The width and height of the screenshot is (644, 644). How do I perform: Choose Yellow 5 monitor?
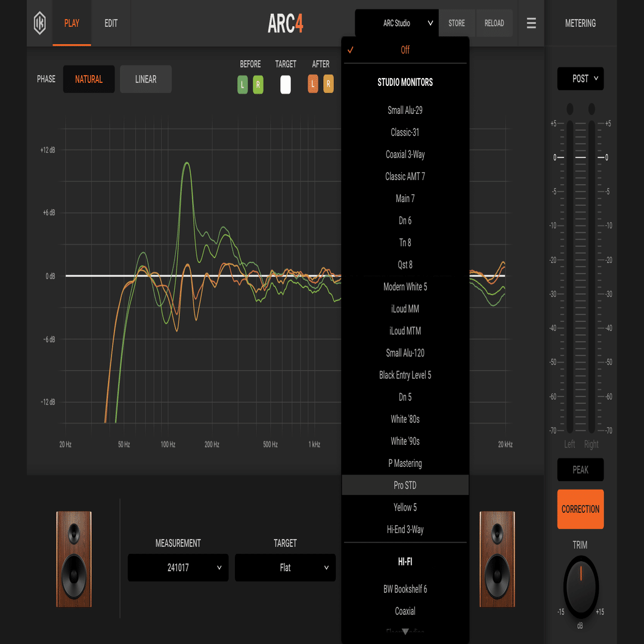(x=405, y=507)
